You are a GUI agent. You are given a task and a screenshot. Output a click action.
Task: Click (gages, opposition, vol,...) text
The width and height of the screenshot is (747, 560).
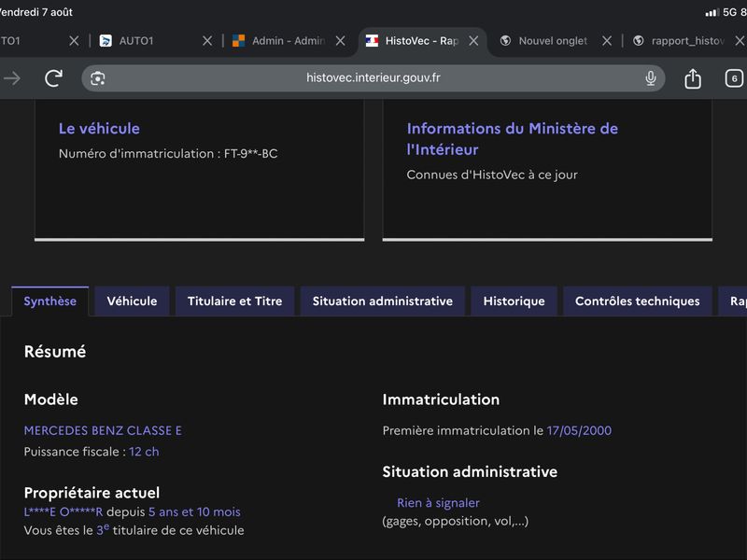point(456,521)
